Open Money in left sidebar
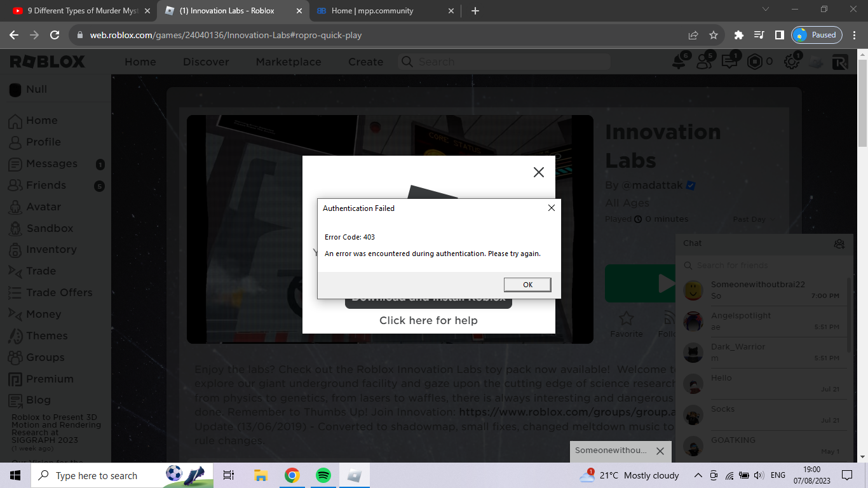Image resolution: width=868 pixels, height=488 pixels. point(43,314)
